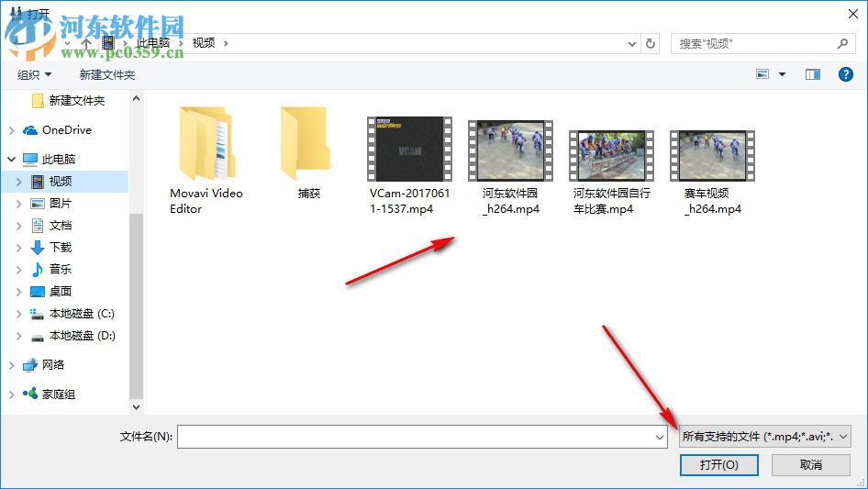Close the 打开 dialog window
Image resolution: width=868 pixels, height=489 pixels.
click(853, 13)
